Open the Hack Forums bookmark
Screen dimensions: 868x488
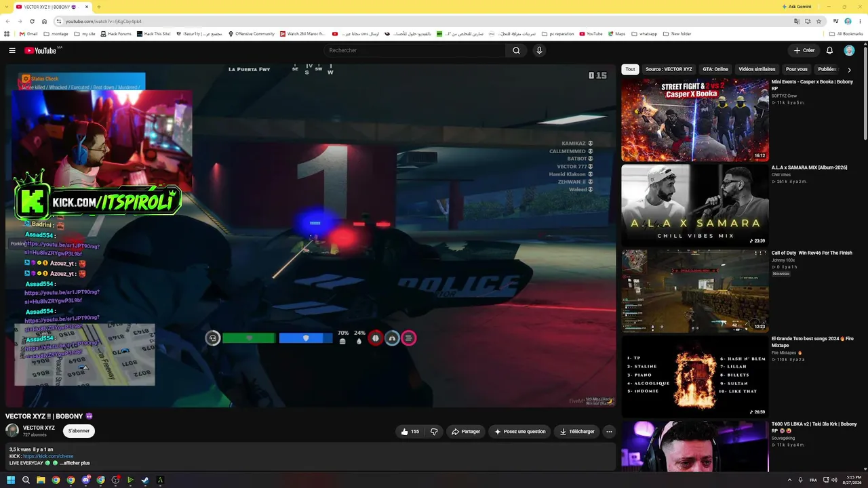(115, 34)
